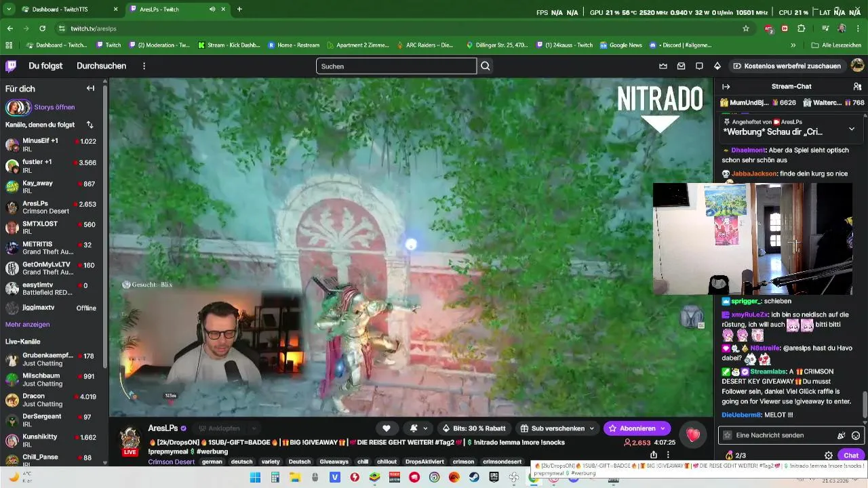Click 'Kostenlos werbefrei zuschauen' button
Screen dimensions: 868x488
click(787, 66)
